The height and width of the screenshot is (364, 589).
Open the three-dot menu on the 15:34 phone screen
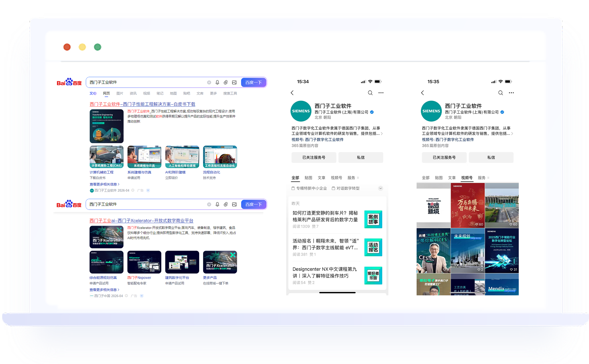pos(381,93)
